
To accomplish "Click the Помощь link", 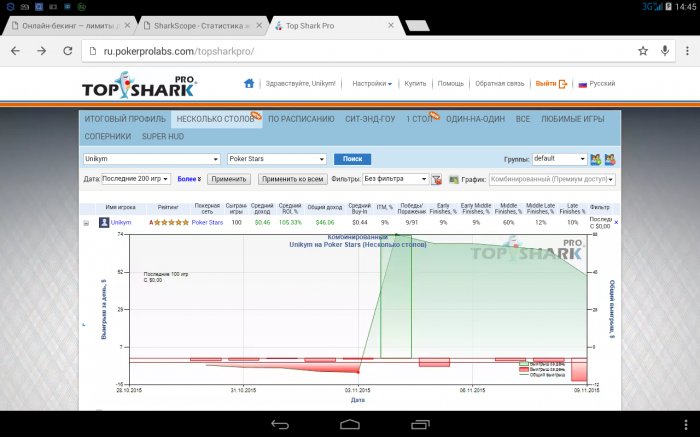I will [450, 83].
